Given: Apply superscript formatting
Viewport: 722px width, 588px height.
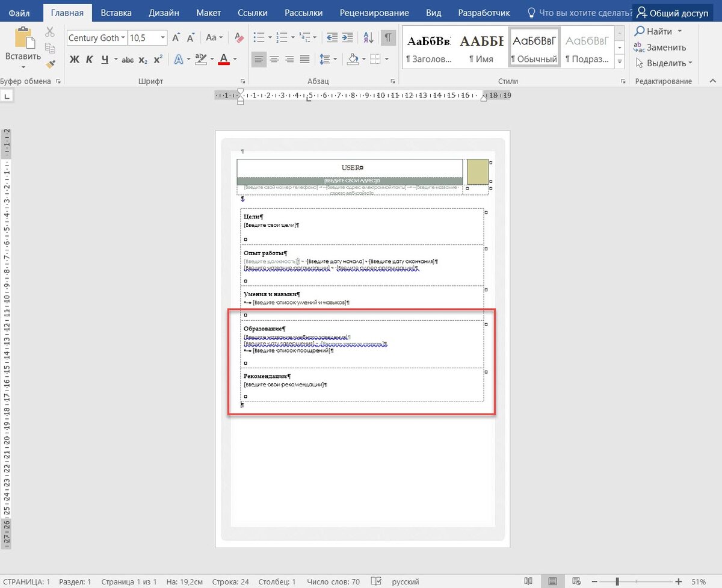Looking at the screenshot, I should (x=158, y=59).
